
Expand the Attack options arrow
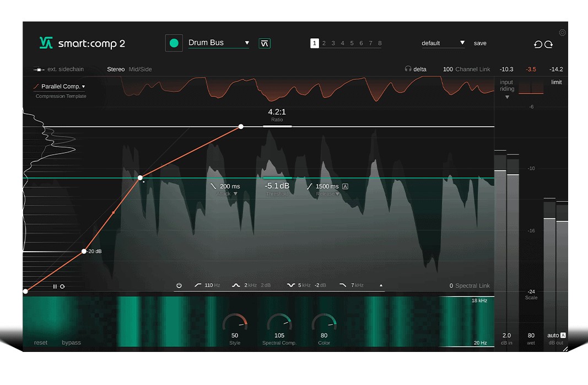(x=235, y=194)
